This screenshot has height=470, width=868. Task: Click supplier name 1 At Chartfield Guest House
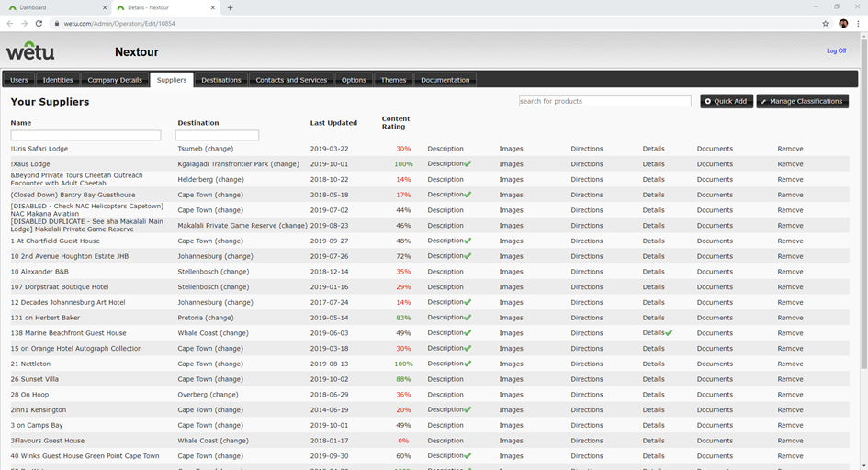(x=55, y=241)
